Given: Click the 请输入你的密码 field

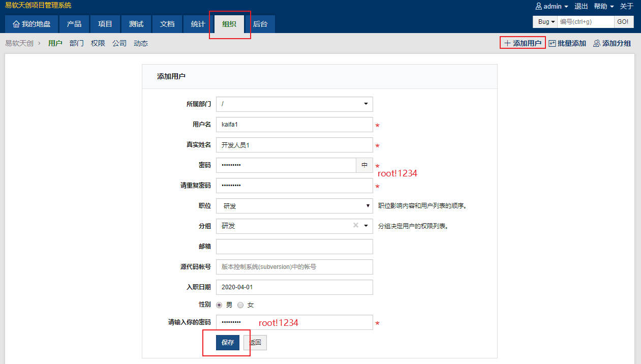Looking at the screenshot, I should click(x=294, y=323).
